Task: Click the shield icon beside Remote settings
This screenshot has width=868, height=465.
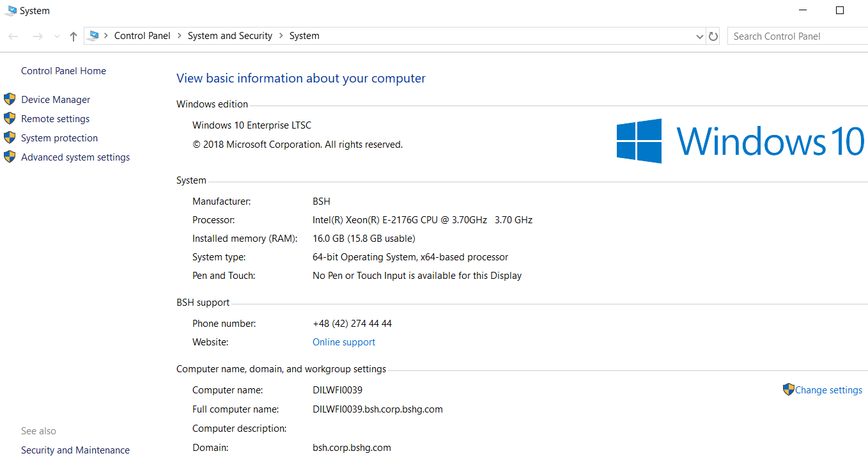Action: pyautogui.click(x=10, y=118)
